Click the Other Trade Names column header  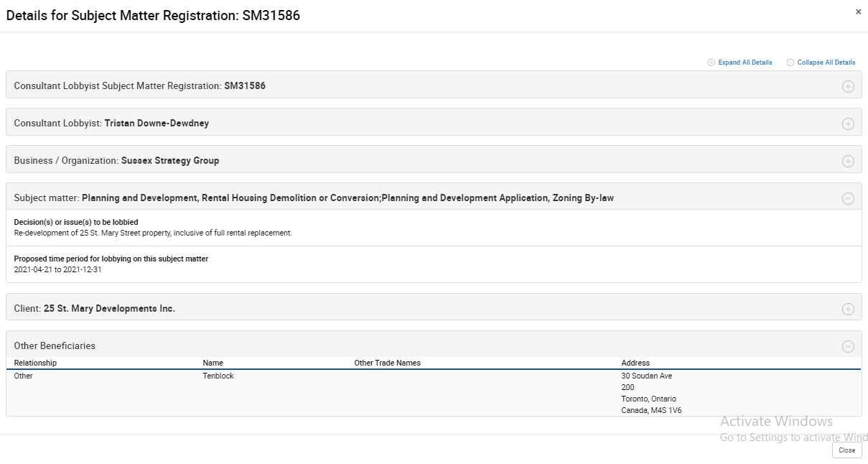387,363
